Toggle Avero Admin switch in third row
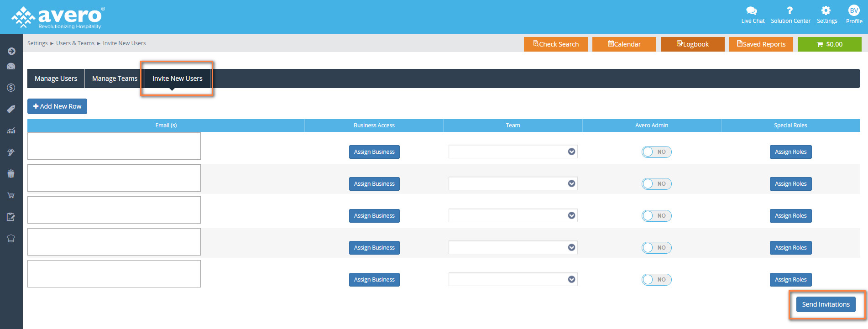 click(x=656, y=216)
